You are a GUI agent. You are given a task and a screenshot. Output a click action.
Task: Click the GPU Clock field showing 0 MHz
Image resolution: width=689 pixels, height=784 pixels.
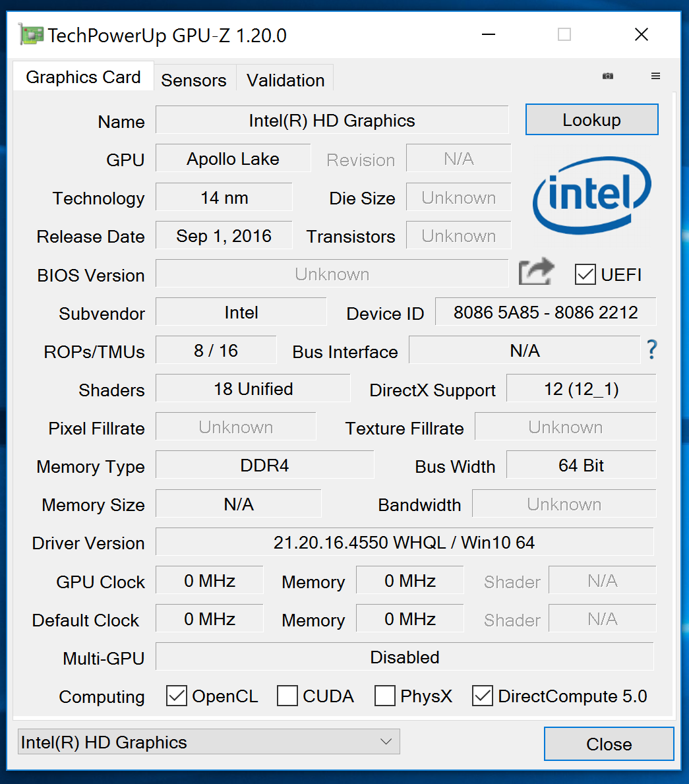point(210,580)
